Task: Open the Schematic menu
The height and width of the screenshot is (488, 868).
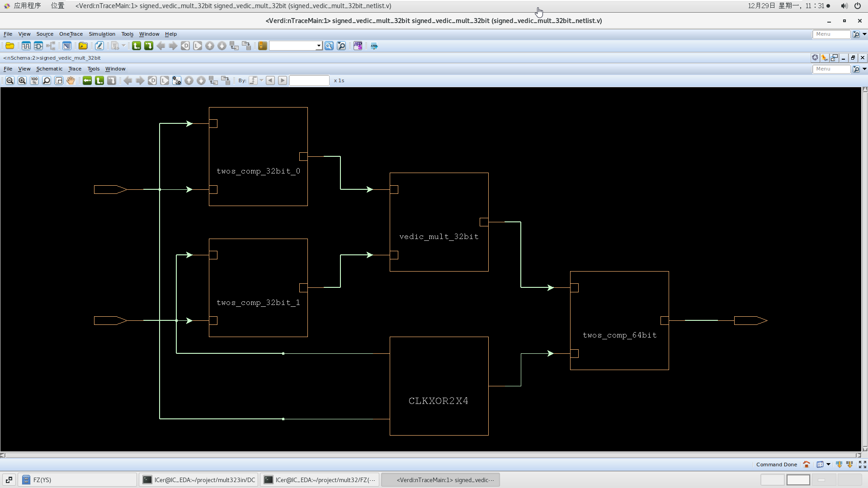Action: pyautogui.click(x=49, y=69)
